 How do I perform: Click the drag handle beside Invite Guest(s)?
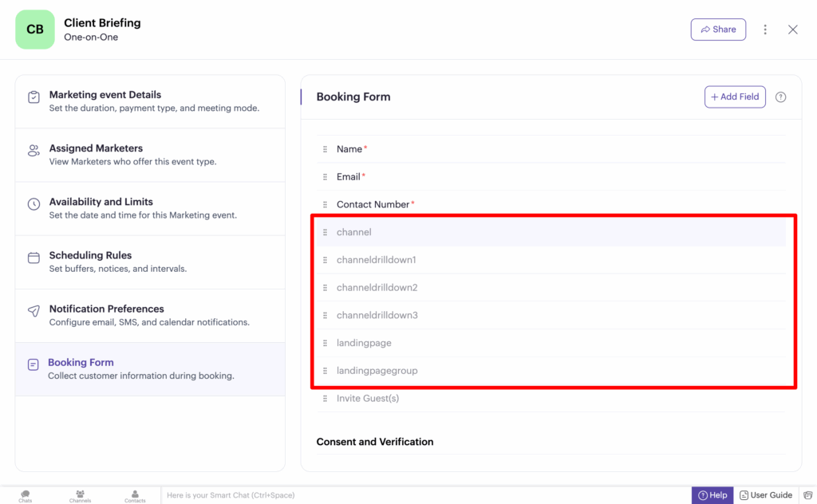click(x=325, y=398)
